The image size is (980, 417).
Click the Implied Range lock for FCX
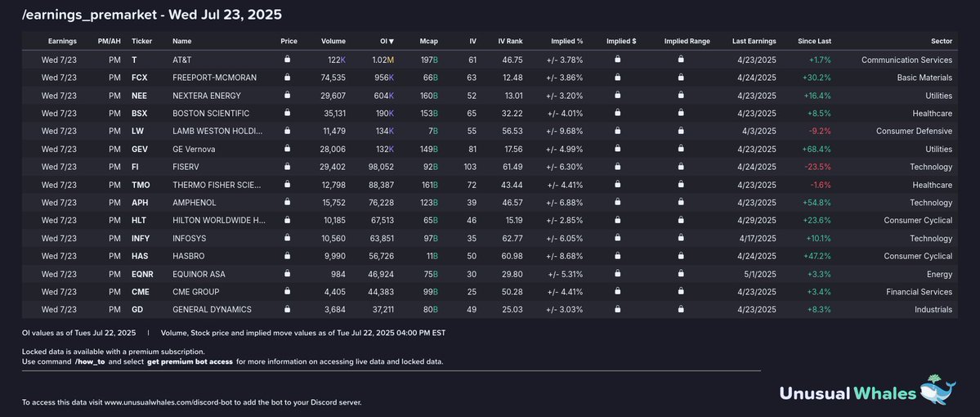(x=681, y=78)
